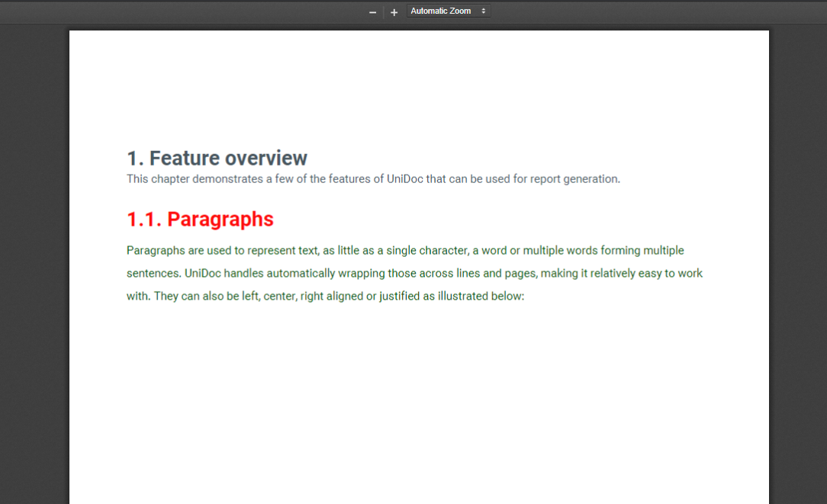The image size is (827, 504).
Task: Click the heading 1. Feature overview
Action: tap(217, 158)
